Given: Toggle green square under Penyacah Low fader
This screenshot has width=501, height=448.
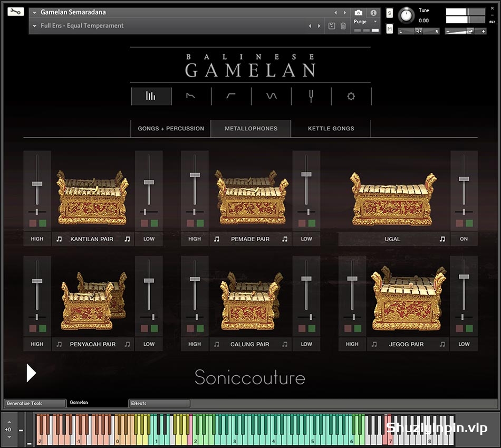Looking at the screenshot, I should [x=154, y=328].
